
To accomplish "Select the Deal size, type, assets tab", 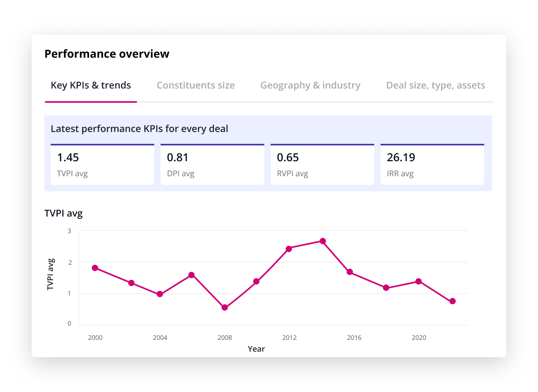I will (x=436, y=85).
